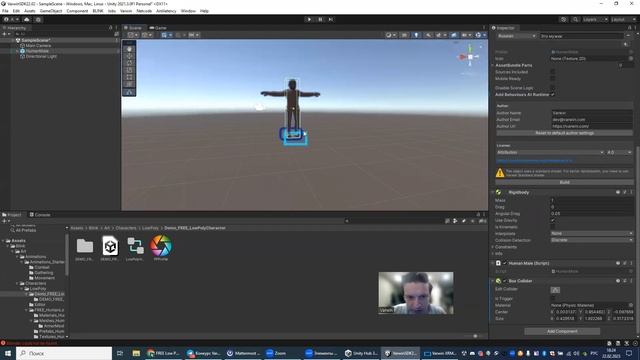Open the DEMO_FREE folder thumbnail in Project
The image size is (640, 360).
(84, 246)
